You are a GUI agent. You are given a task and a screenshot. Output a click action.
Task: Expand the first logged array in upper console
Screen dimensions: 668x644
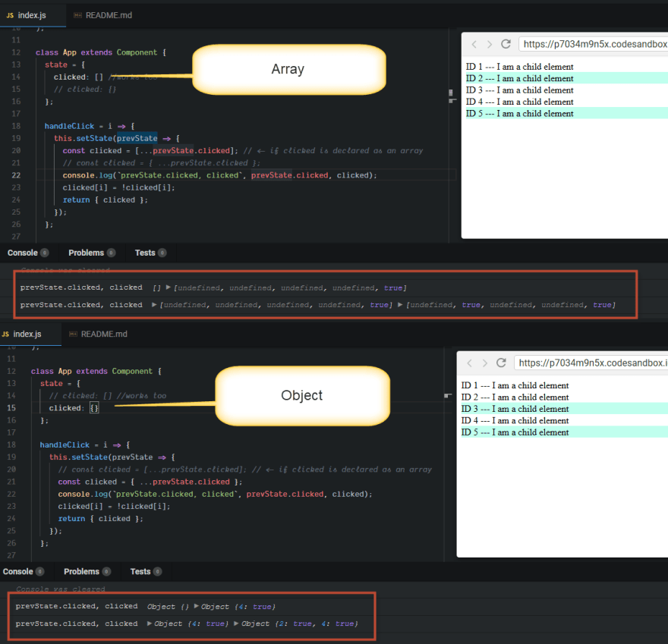[x=169, y=288]
